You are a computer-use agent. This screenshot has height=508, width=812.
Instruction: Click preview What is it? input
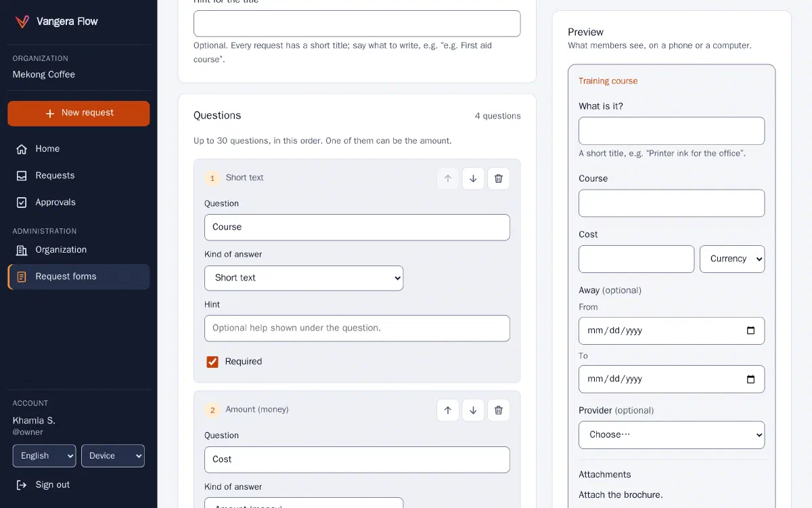click(x=671, y=131)
